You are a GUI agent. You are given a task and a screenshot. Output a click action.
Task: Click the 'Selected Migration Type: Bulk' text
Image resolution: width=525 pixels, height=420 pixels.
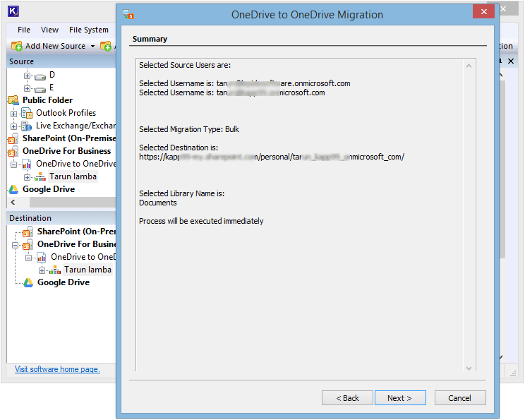189,129
